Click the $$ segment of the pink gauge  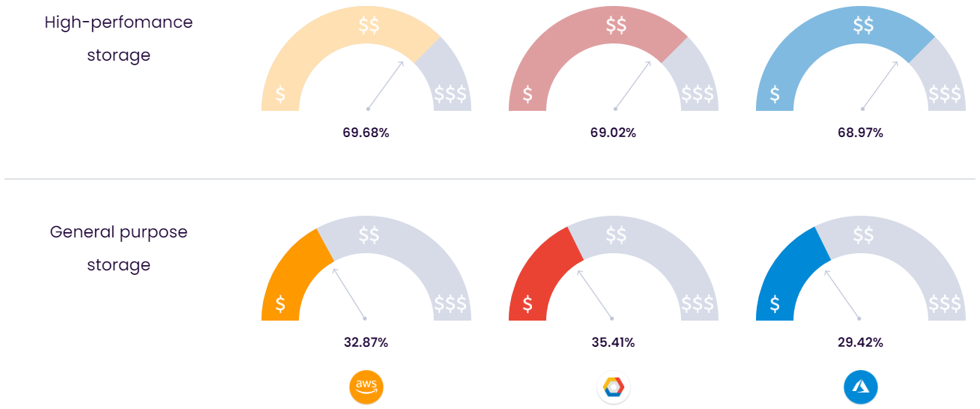click(616, 25)
